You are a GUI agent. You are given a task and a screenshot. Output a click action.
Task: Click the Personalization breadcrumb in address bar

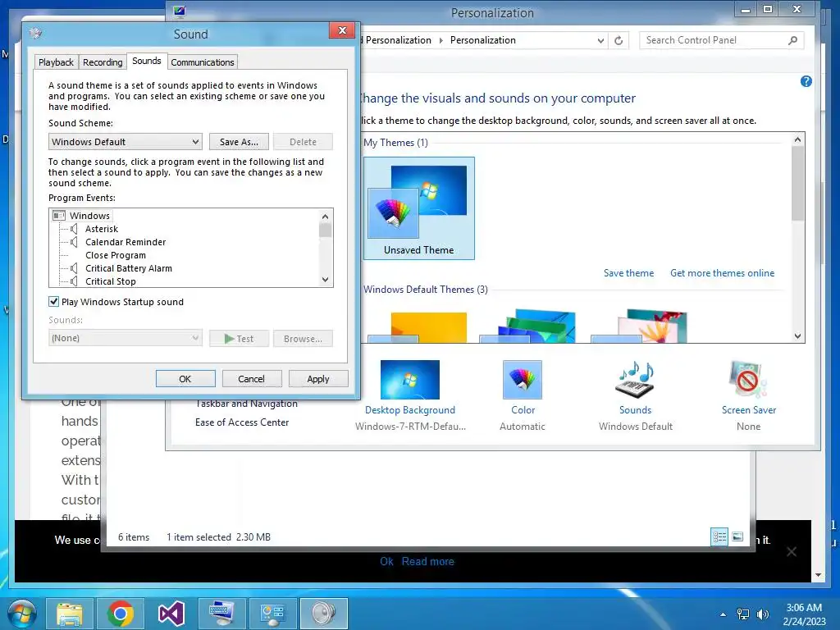point(482,41)
